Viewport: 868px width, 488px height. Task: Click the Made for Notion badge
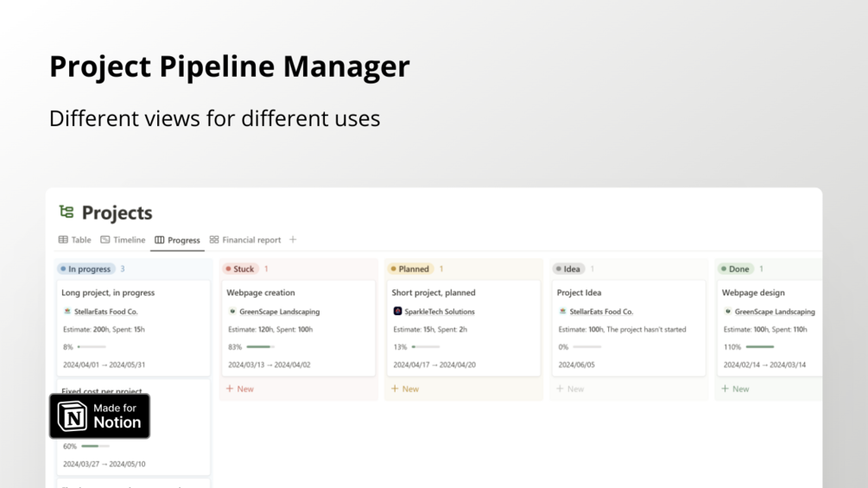[x=99, y=416]
